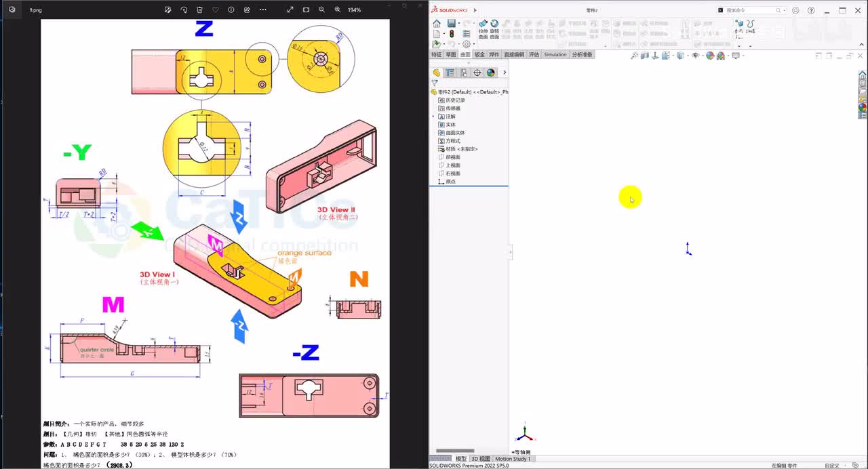Open SolidWorks options gear

466,44
